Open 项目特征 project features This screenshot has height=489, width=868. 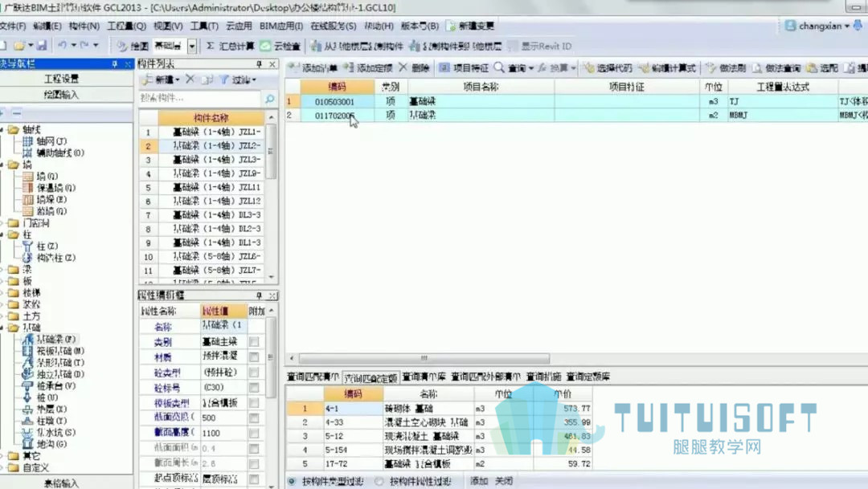464,68
